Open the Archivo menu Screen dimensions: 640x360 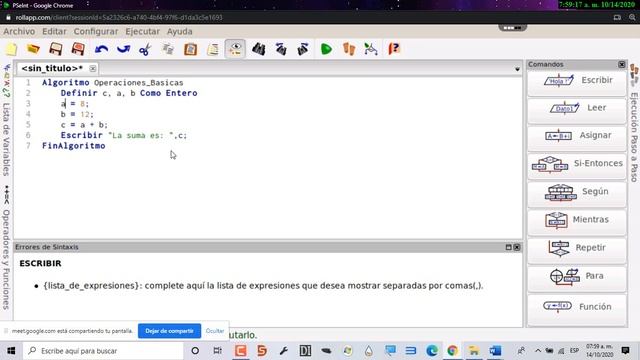[19, 31]
